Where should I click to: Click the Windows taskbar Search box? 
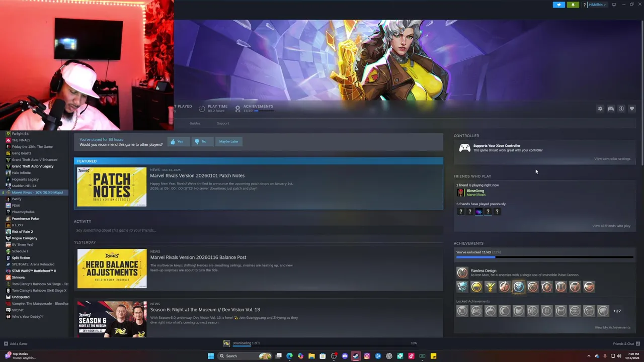tap(245, 356)
